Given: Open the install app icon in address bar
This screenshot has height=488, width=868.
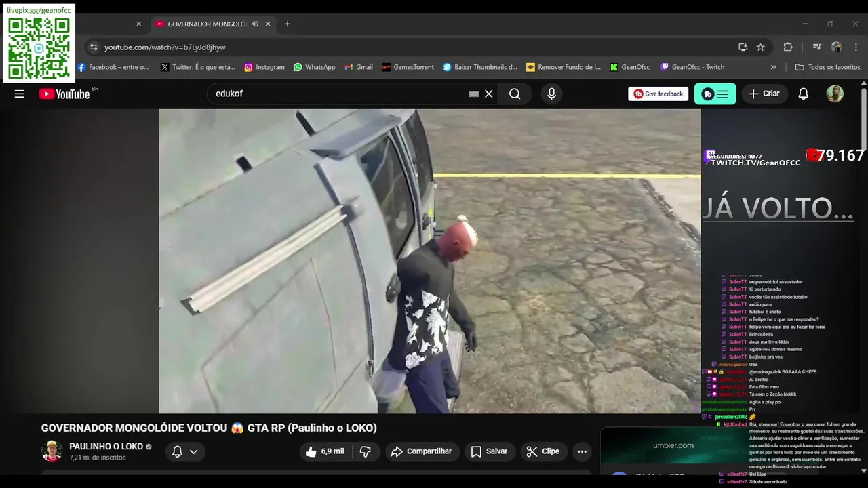Looking at the screenshot, I should click(743, 47).
